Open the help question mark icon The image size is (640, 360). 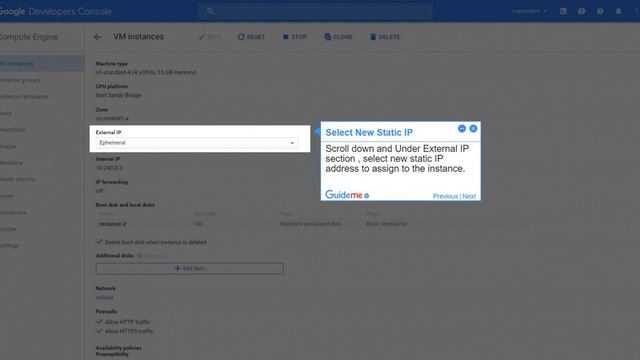click(600, 11)
